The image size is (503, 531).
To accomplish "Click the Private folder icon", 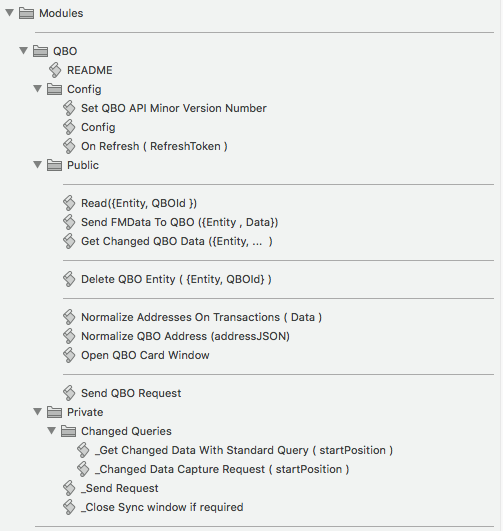I will pos(54,412).
